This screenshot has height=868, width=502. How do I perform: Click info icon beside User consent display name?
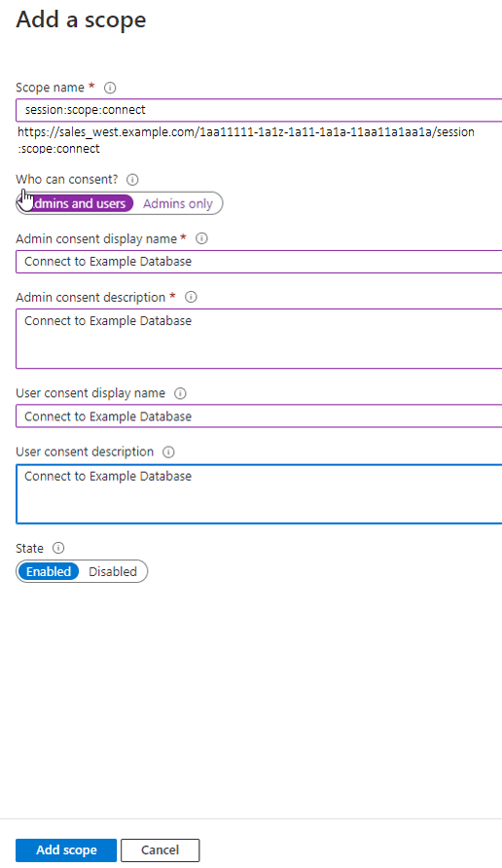coord(180,393)
